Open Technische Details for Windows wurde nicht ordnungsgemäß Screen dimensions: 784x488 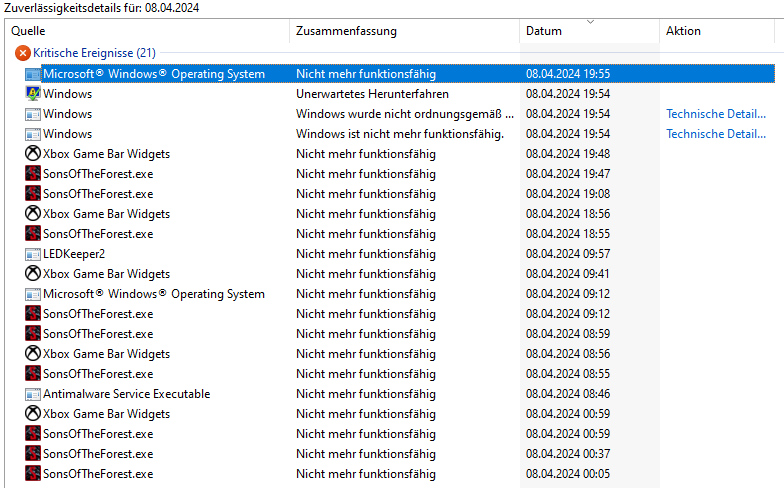click(x=716, y=114)
